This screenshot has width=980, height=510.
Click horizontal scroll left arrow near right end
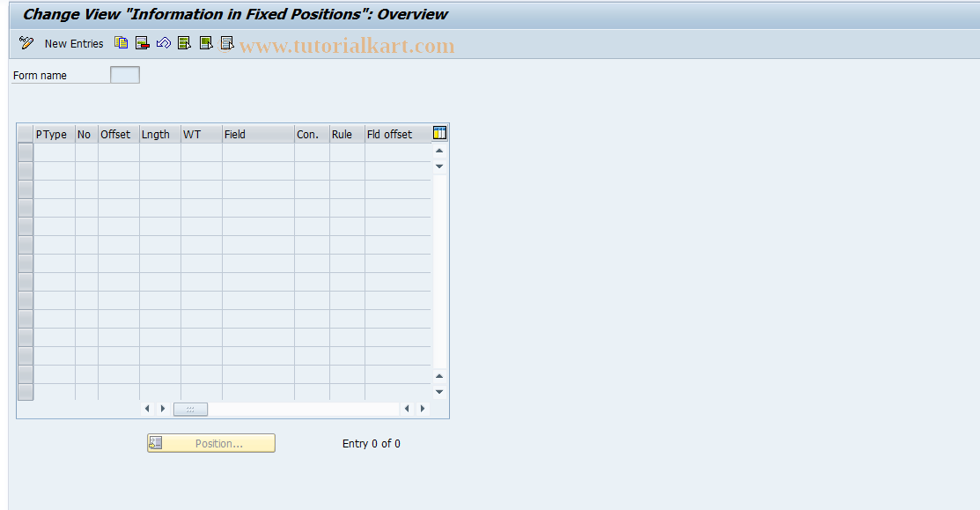(407, 409)
